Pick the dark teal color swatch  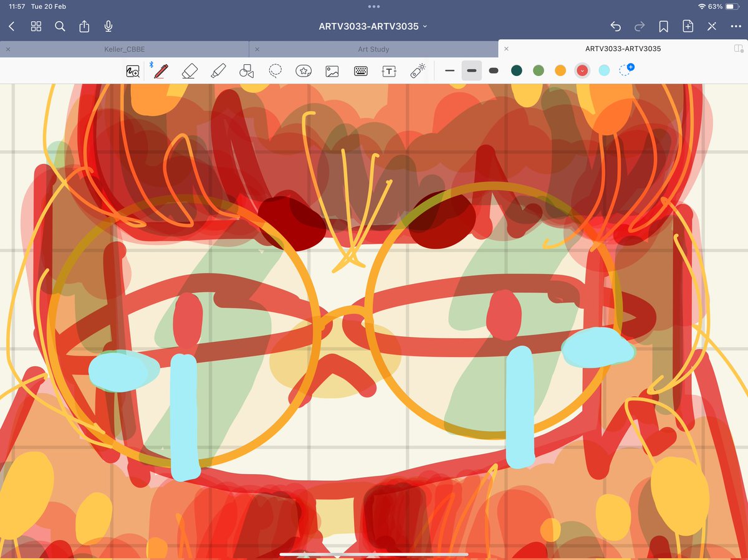(516, 71)
